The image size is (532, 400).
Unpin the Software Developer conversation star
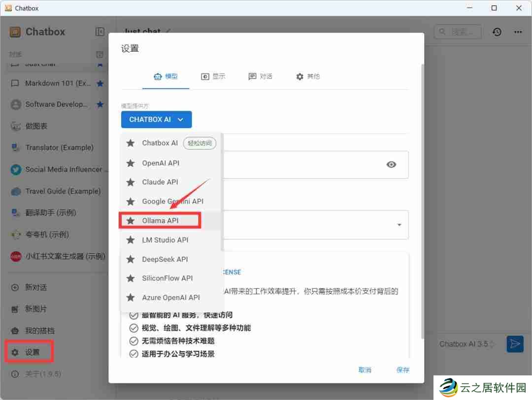point(100,104)
